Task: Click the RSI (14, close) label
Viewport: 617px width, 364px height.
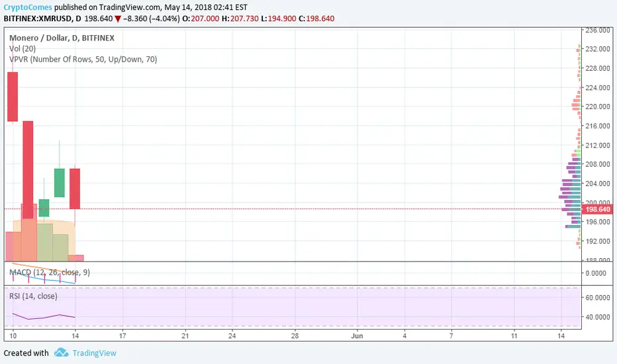Action: 33,296
